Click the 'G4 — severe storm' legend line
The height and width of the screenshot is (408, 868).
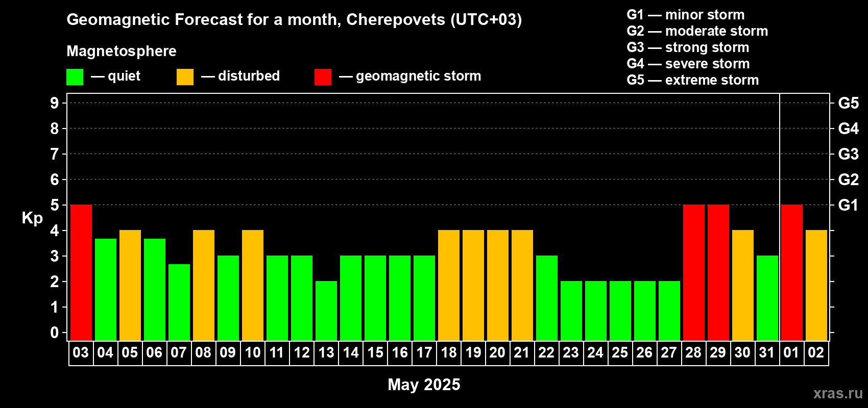point(688,64)
